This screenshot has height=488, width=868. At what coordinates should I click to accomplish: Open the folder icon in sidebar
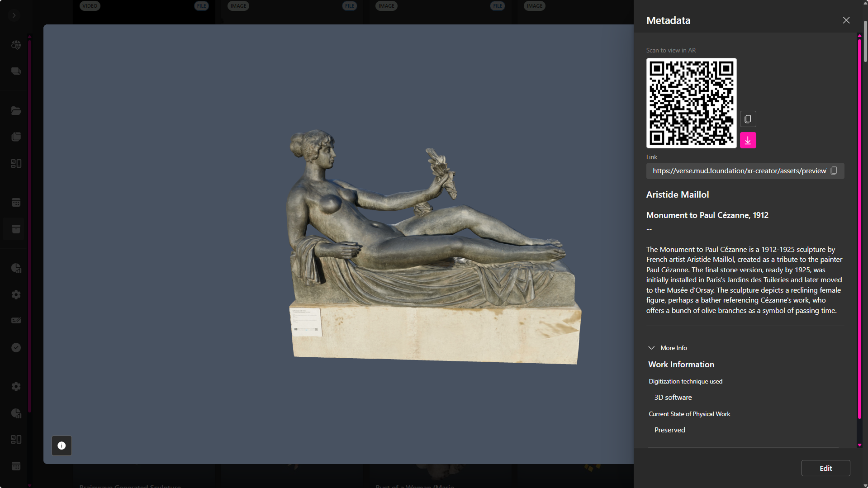16,111
